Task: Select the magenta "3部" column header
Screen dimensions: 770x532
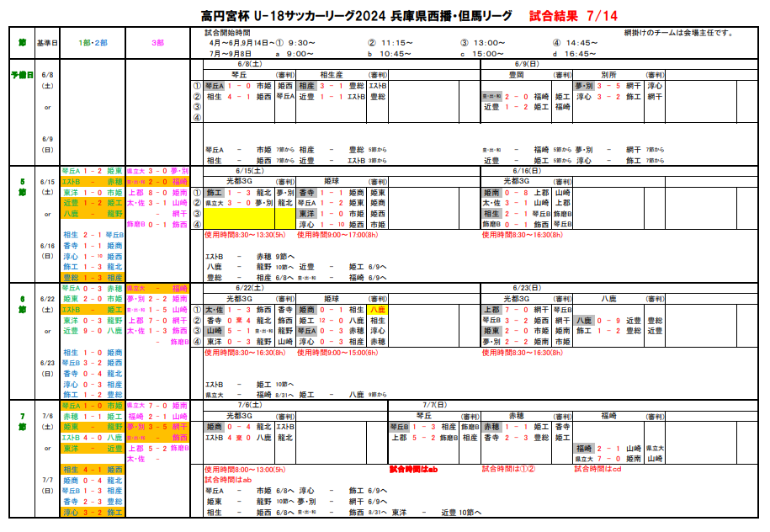Action: tap(157, 43)
